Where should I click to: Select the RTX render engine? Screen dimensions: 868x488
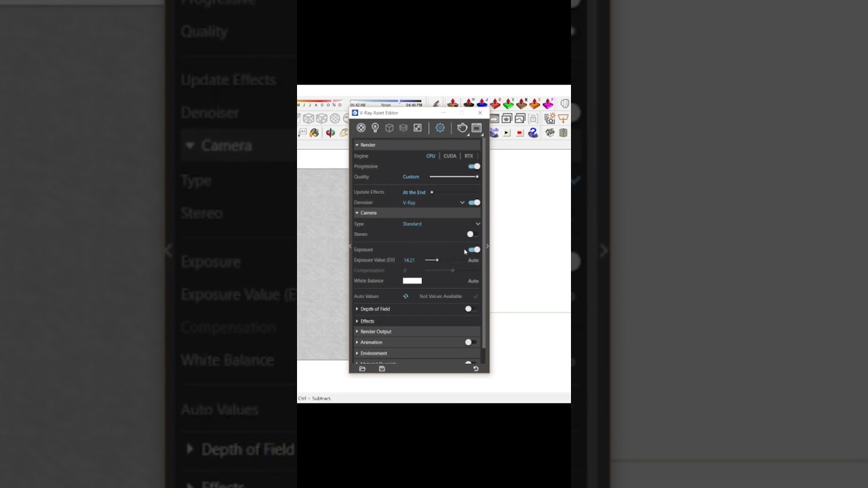tap(469, 156)
